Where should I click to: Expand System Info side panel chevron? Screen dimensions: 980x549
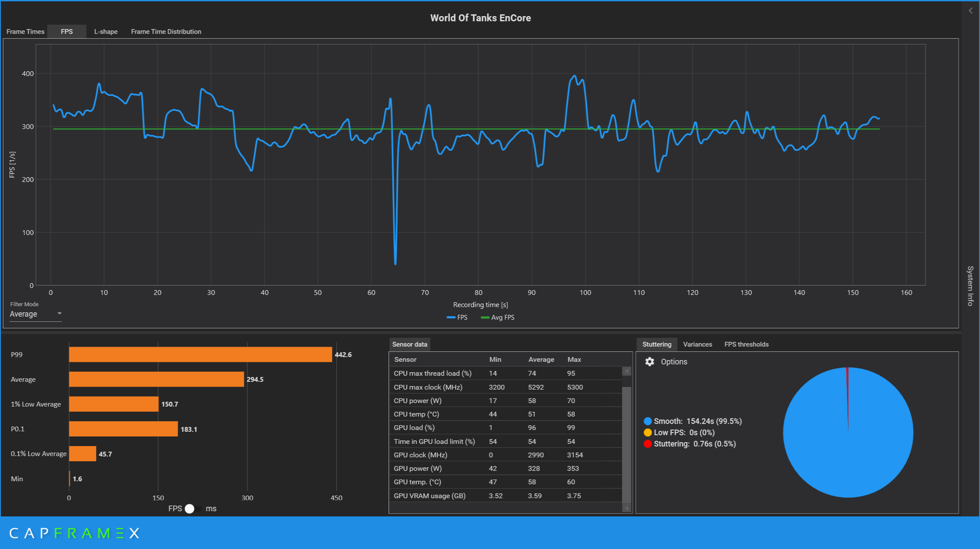[970, 11]
